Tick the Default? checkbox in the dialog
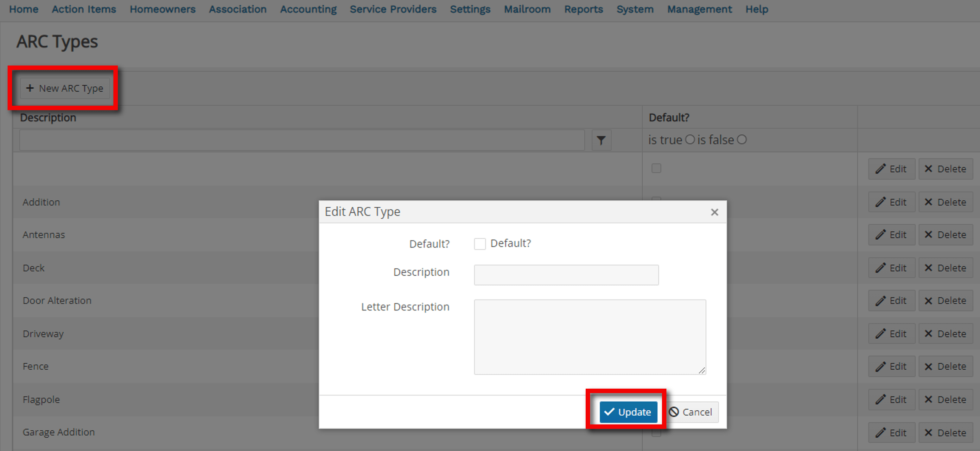This screenshot has height=451, width=980. tap(480, 244)
